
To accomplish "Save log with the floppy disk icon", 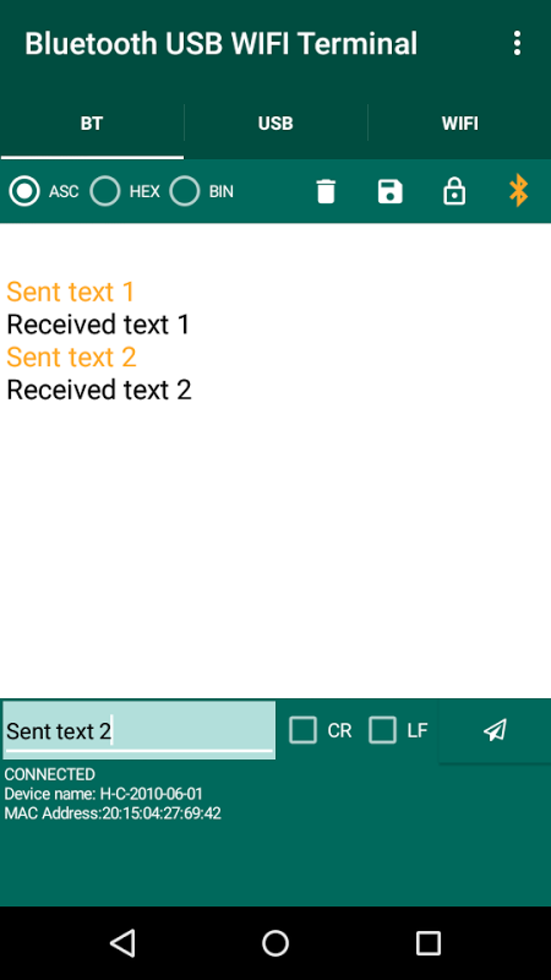I will coord(390,191).
